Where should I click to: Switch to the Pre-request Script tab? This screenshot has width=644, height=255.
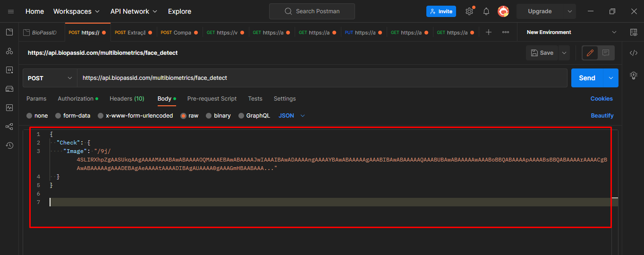212,99
